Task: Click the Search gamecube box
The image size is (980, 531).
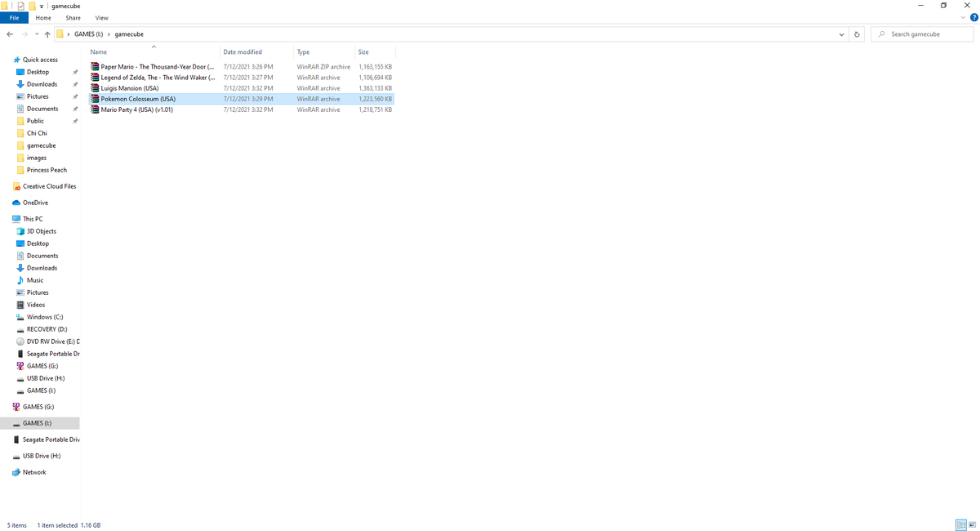Action: pyautogui.click(x=924, y=34)
